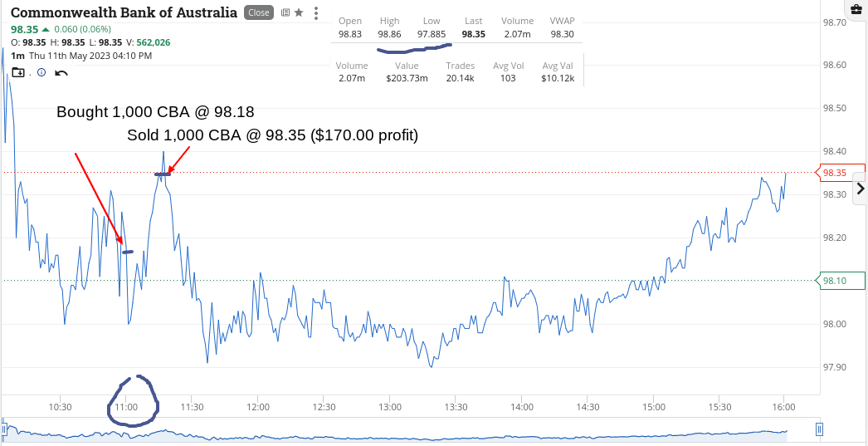Open the briefcase portfolio icon
Viewport: 868px width, 446px height.
coord(858,8)
